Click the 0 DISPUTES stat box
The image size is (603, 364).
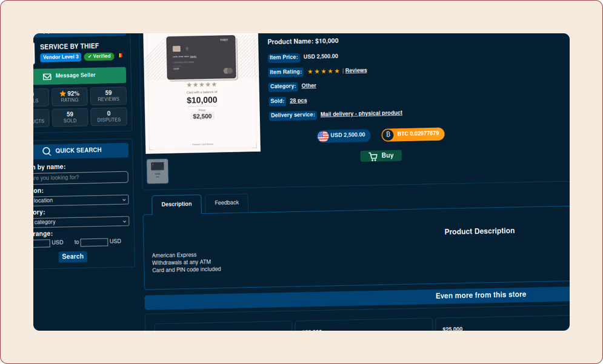click(109, 116)
